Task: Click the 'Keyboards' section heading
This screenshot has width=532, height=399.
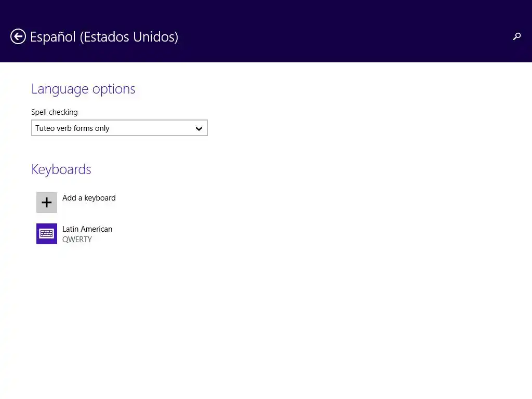Action: [61, 169]
